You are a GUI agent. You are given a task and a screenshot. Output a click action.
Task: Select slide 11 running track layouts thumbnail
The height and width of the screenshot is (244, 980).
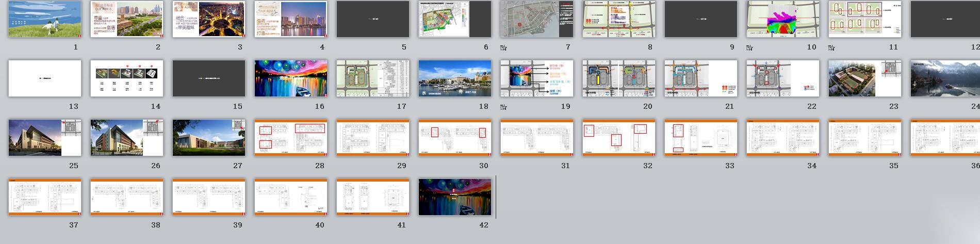point(865,19)
